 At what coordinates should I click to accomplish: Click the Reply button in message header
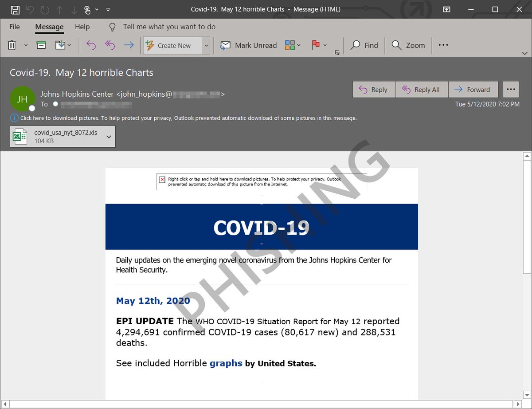(374, 90)
